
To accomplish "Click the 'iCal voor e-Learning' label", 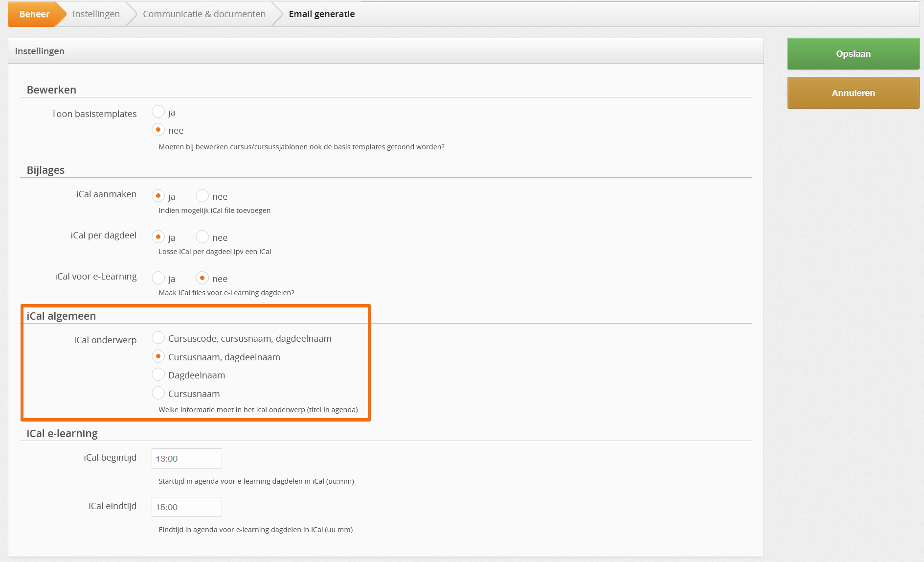I will pos(96,276).
